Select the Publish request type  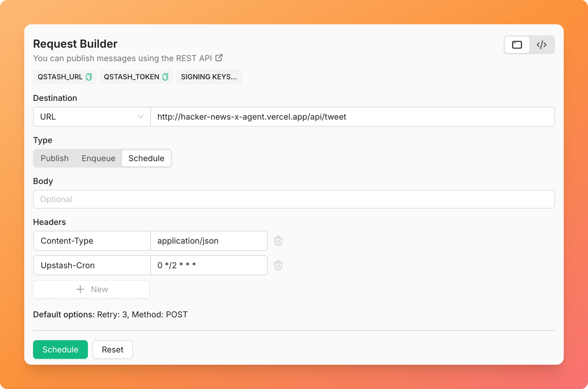(x=55, y=158)
